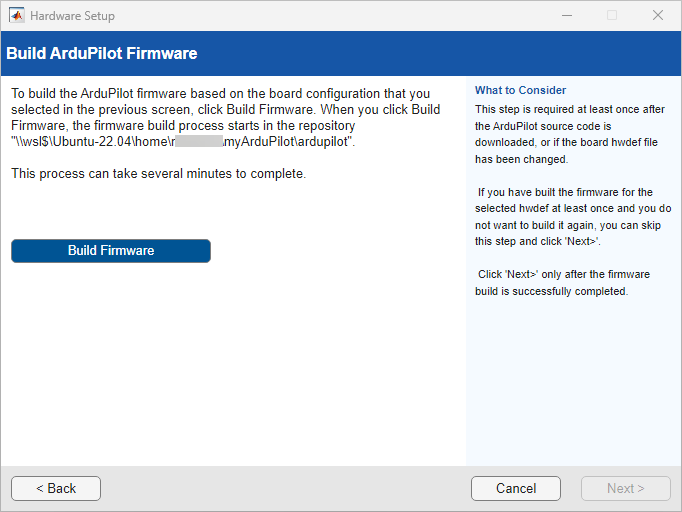The width and height of the screenshot is (682, 512).
Task: Go back with the Back button
Action: click(x=56, y=488)
